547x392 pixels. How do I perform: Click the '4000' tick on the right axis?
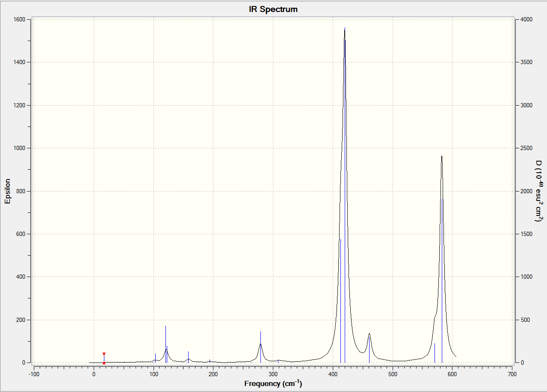tap(526, 20)
